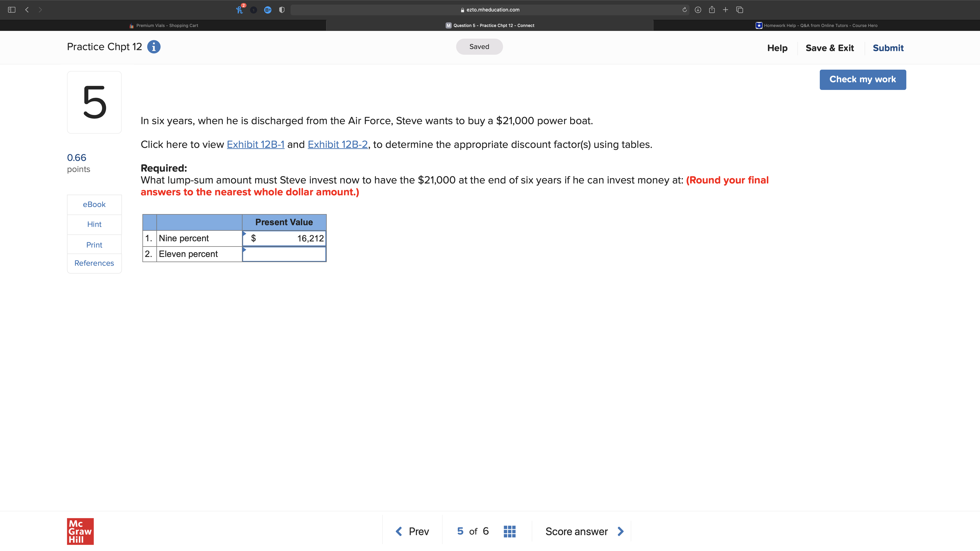Viewport: 980px width, 551px height.
Task: Show downloads from the toolbar icon
Action: pos(698,10)
